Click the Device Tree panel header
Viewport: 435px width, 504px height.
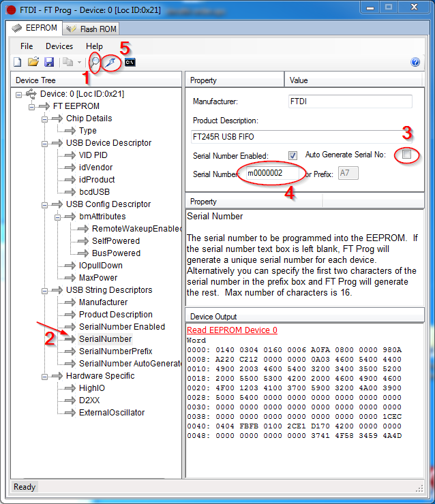click(96, 80)
